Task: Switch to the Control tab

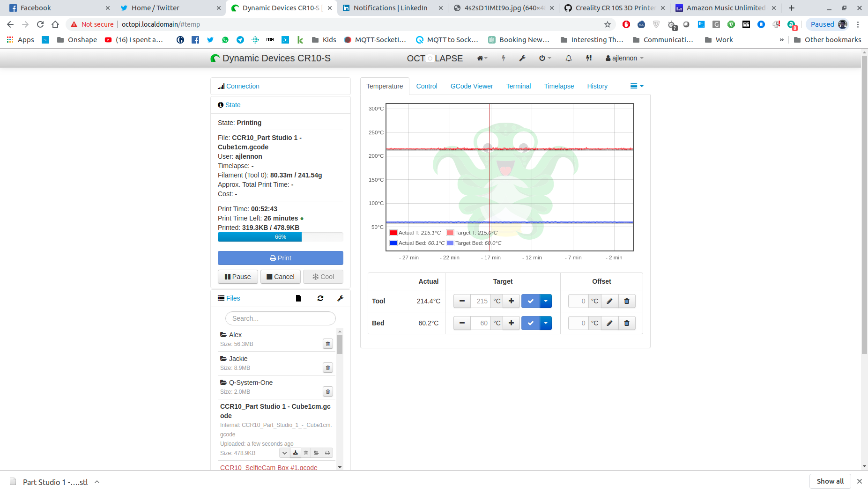Action: point(427,86)
